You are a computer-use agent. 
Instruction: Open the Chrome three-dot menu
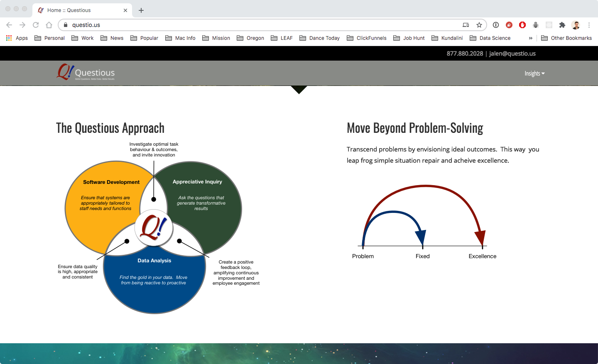click(589, 25)
